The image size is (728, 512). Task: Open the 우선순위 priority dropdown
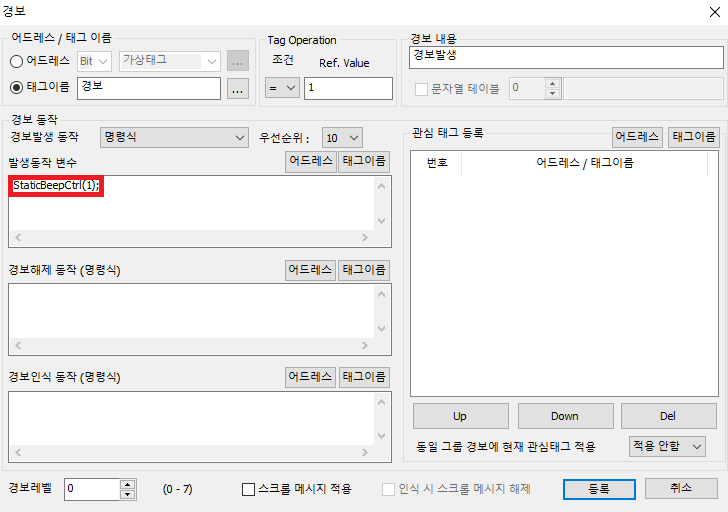342,138
